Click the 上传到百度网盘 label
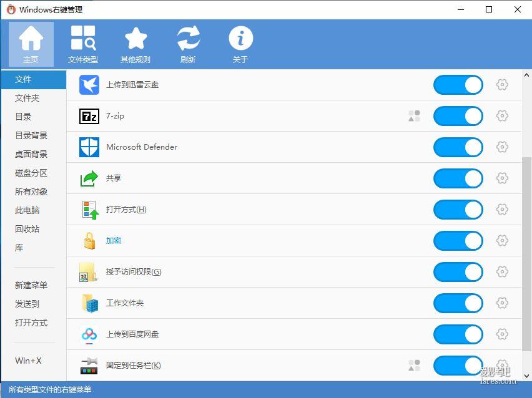This screenshot has height=398, width=532. pos(132,334)
